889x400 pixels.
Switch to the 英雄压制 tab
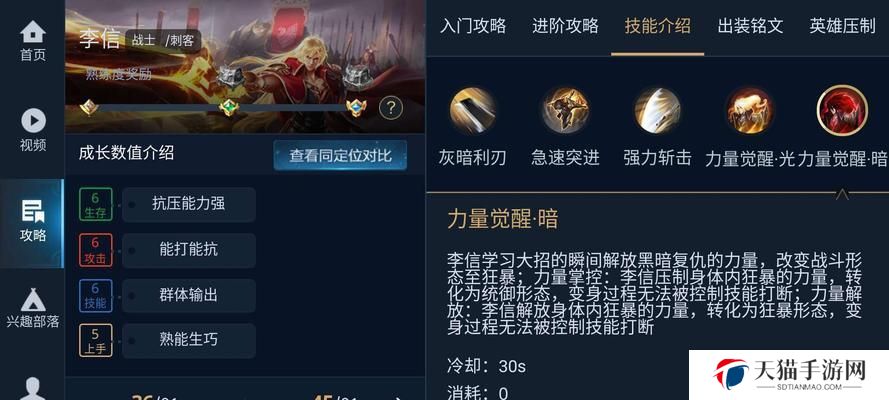point(843,26)
